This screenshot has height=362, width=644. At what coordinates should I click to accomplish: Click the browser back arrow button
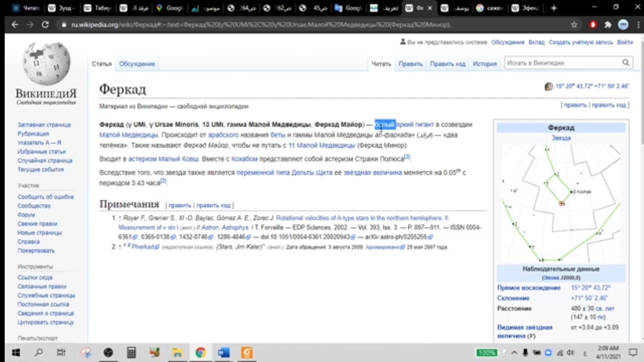15,24
